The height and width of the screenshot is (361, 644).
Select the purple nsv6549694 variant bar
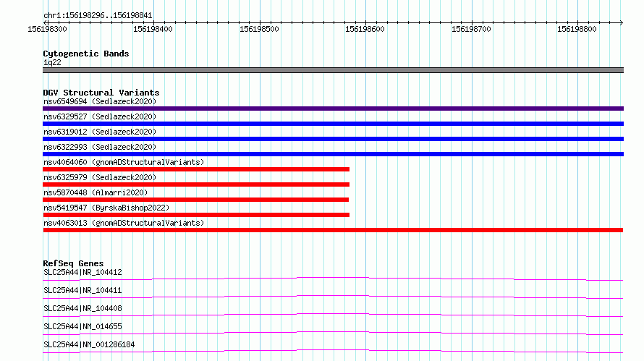333,109
